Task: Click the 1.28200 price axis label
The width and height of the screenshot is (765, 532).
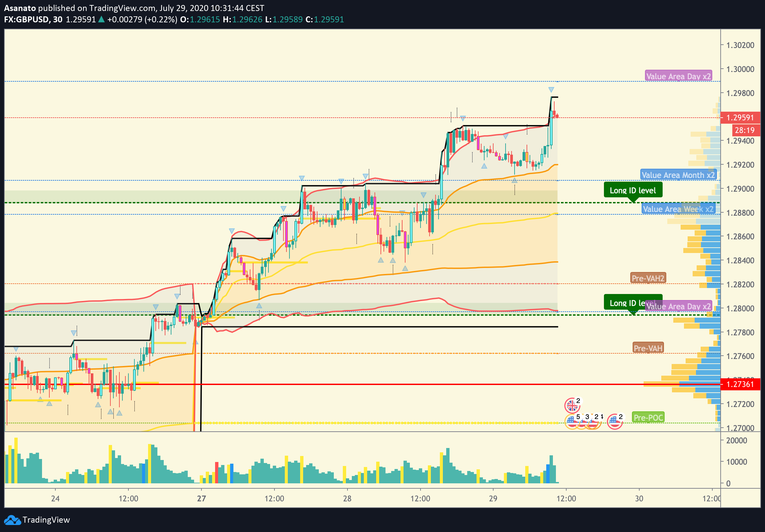Action: tap(740, 284)
